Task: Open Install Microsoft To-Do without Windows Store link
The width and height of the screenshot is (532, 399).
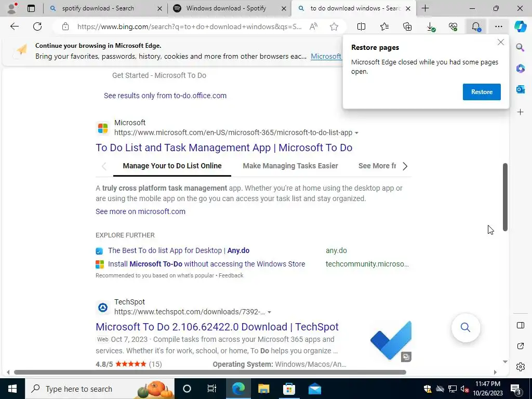Action: [x=207, y=264]
